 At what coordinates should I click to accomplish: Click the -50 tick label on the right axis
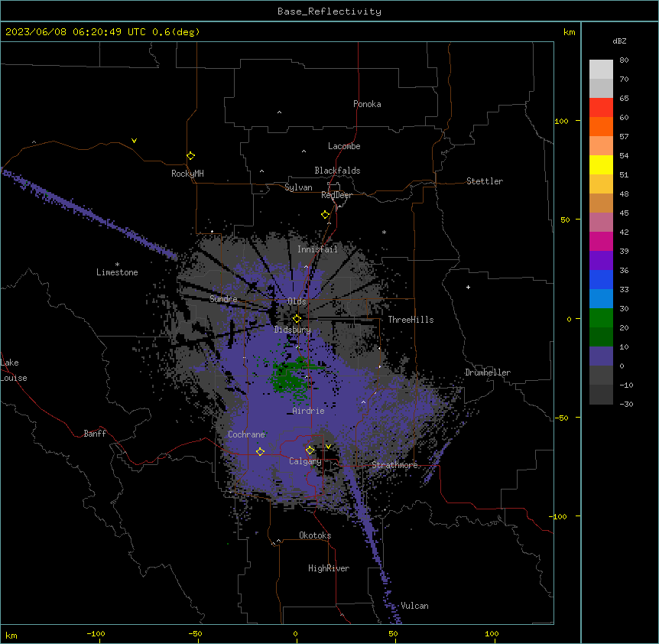(x=561, y=418)
